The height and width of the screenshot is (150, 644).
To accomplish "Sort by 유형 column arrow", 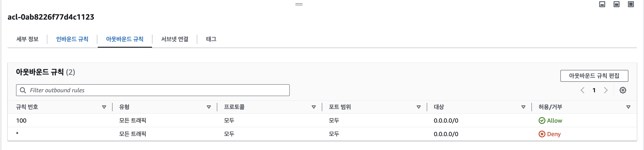I will (x=209, y=107).
